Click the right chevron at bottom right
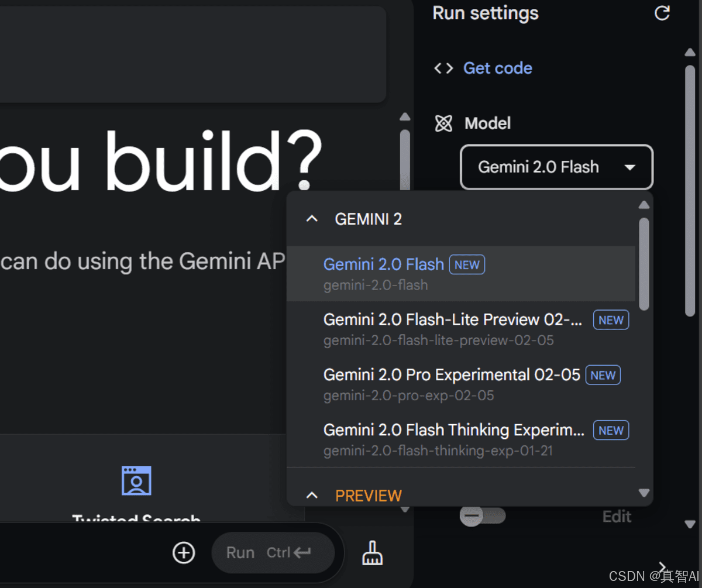The width and height of the screenshot is (702, 588). 662,566
